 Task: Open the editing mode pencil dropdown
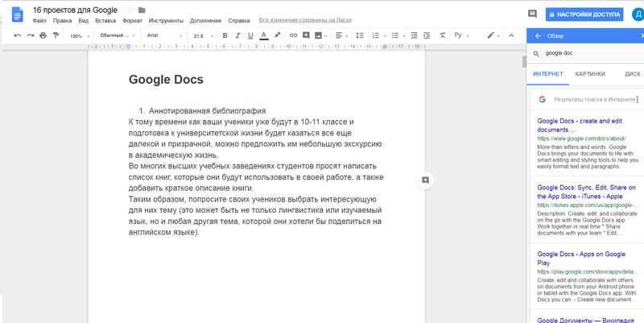493,35
